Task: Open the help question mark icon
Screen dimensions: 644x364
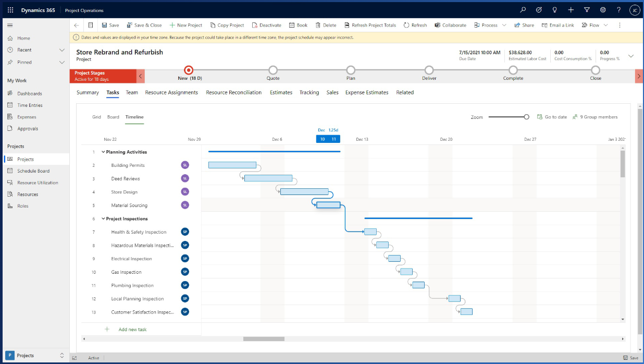Action: click(x=618, y=10)
